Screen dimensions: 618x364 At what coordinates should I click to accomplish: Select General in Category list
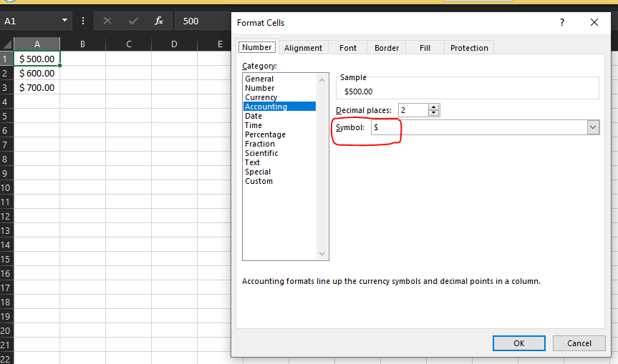(279, 79)
